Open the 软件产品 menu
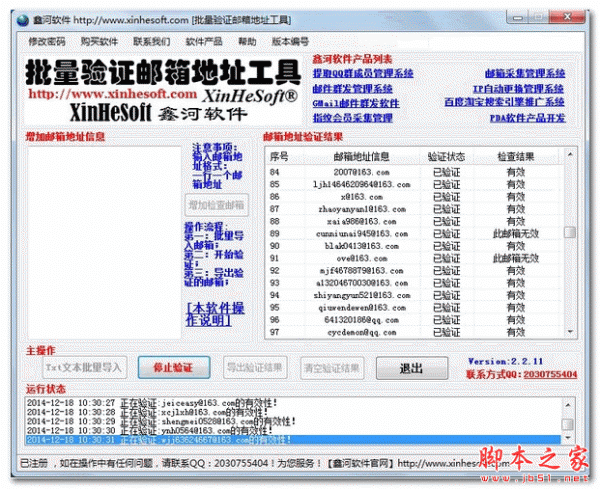Viewport: 600px width, 489px height. click(204, 41)
